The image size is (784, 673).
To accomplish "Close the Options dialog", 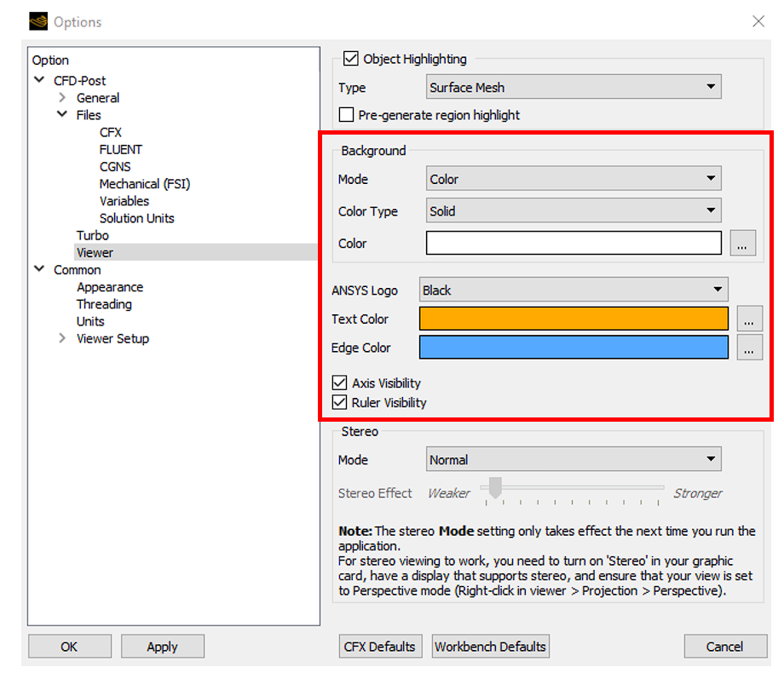I will point(758,21).
